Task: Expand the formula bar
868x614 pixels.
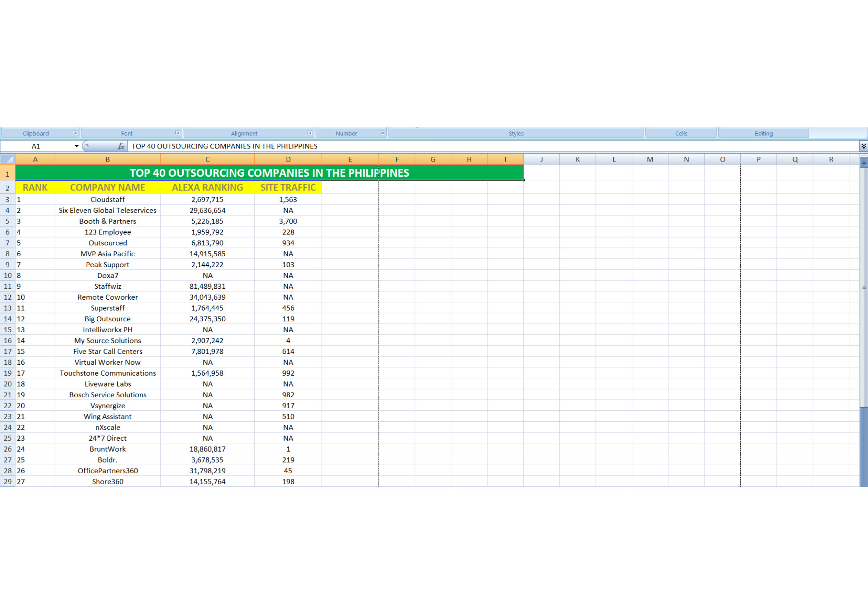Action: coord(864,146)
